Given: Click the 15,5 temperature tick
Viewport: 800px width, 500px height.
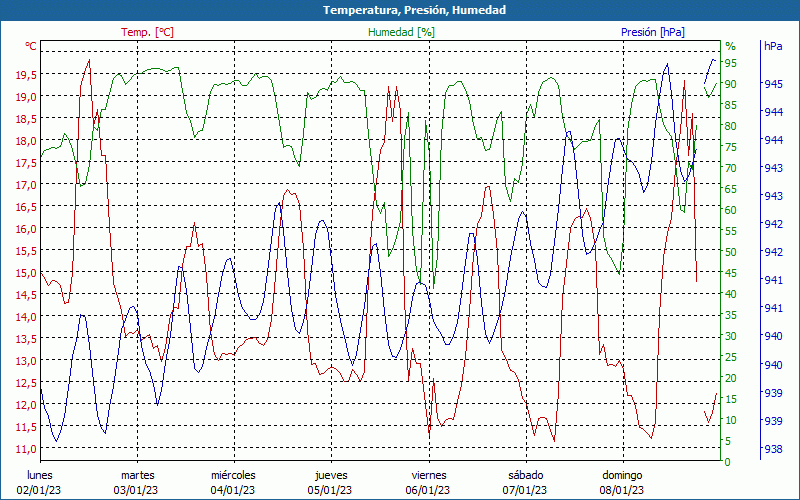Looking at the screenshot, I should tap(26, 251).
